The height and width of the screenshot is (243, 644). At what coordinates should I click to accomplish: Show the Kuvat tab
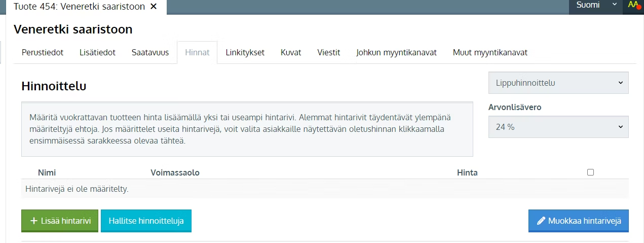pos(291,52)
